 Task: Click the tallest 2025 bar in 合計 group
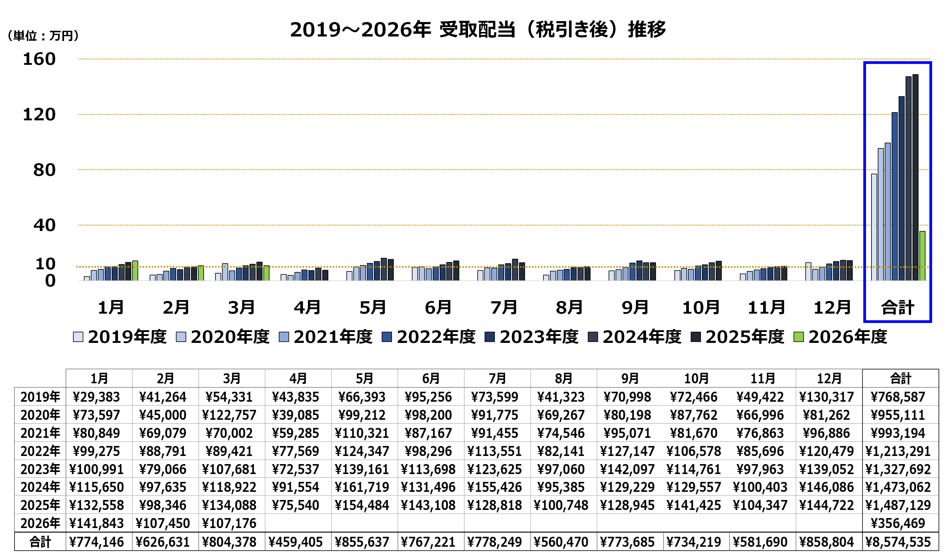(x=916, y=177)
